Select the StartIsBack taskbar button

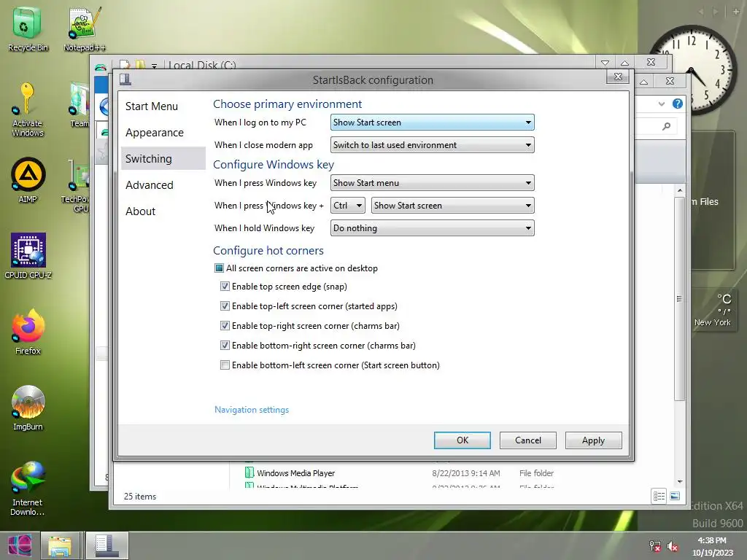(107, 545)
